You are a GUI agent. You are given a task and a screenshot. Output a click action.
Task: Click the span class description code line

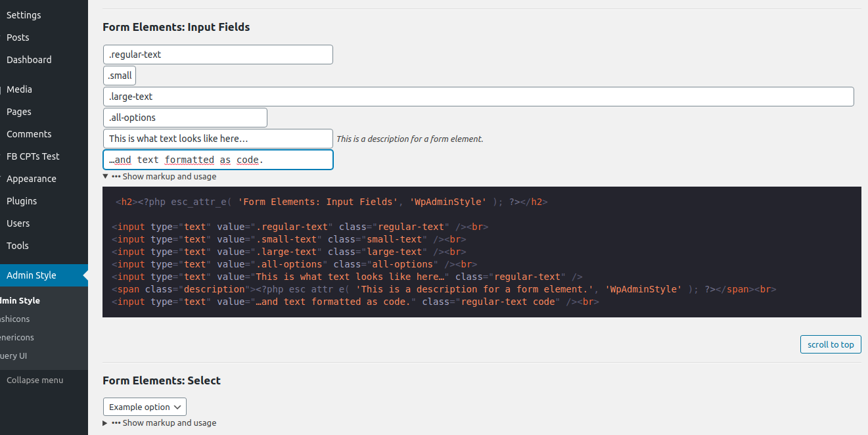coord(445,289)
